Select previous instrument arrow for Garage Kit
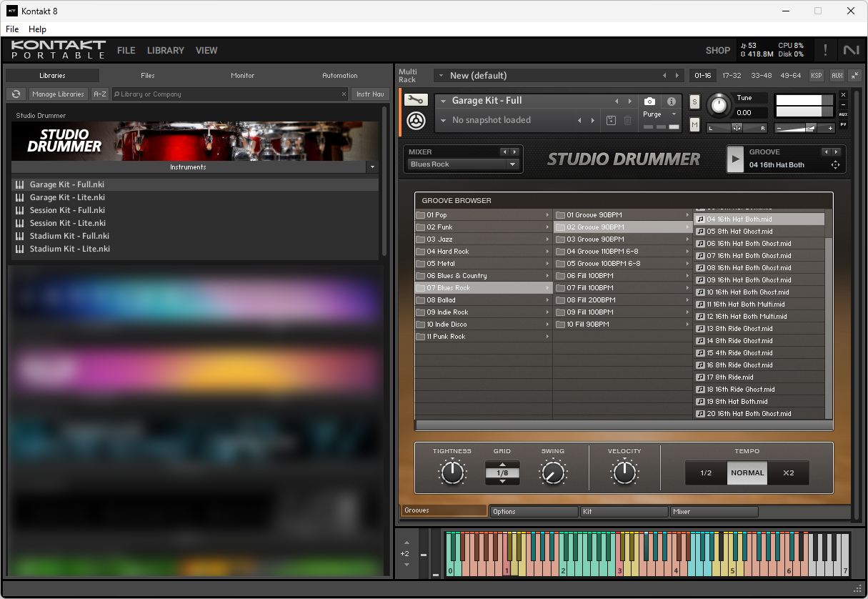The height and width of the screenshot is (599, 868). point(617,101)
